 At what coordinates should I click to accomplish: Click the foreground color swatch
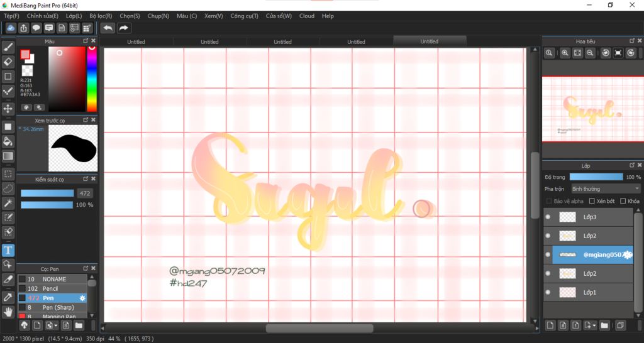click(25, 54)
